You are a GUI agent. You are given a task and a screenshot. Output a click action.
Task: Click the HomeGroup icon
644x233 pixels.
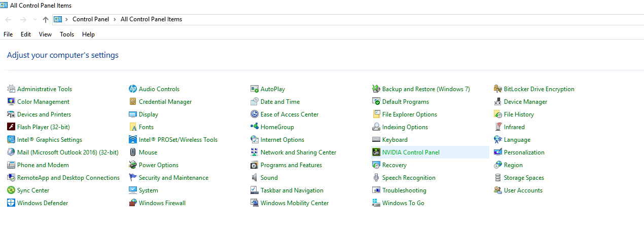click(x=255, y=127)
